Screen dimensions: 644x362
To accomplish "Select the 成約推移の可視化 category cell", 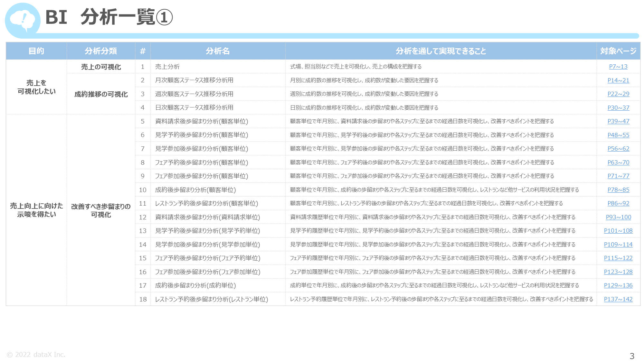I will (x=101, y=94).
